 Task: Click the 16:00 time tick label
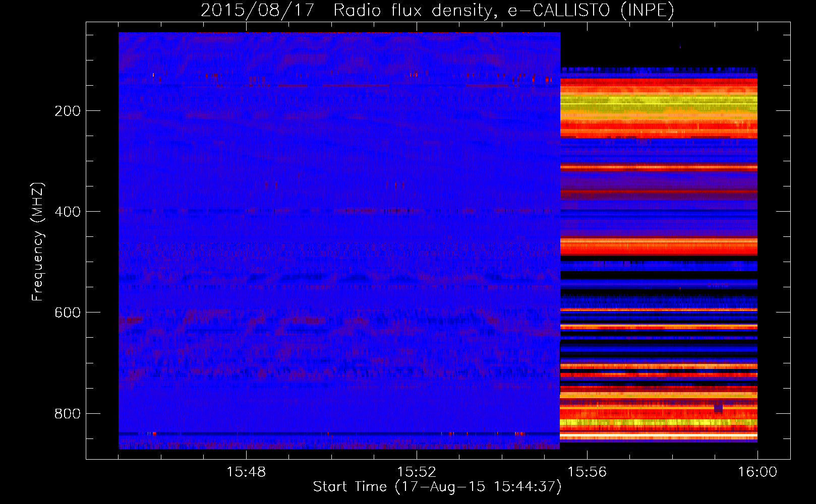point(757,472)
